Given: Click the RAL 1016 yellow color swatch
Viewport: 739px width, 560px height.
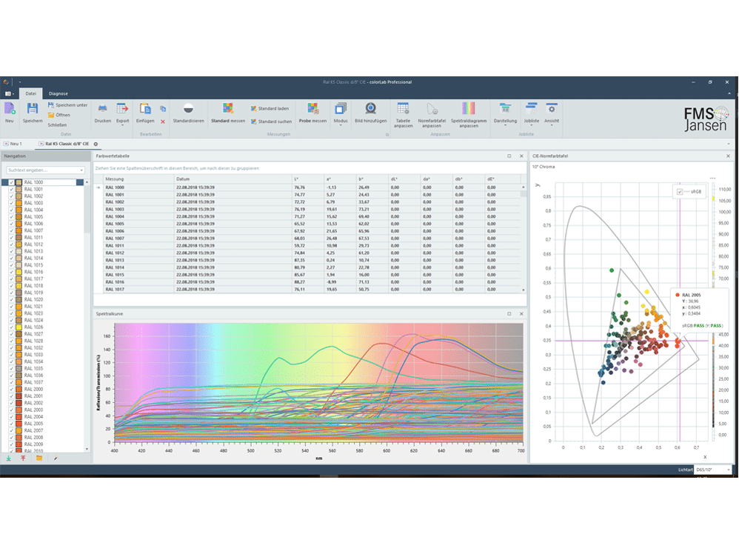Looking at the screenshot, I should (x=19, y=272).
